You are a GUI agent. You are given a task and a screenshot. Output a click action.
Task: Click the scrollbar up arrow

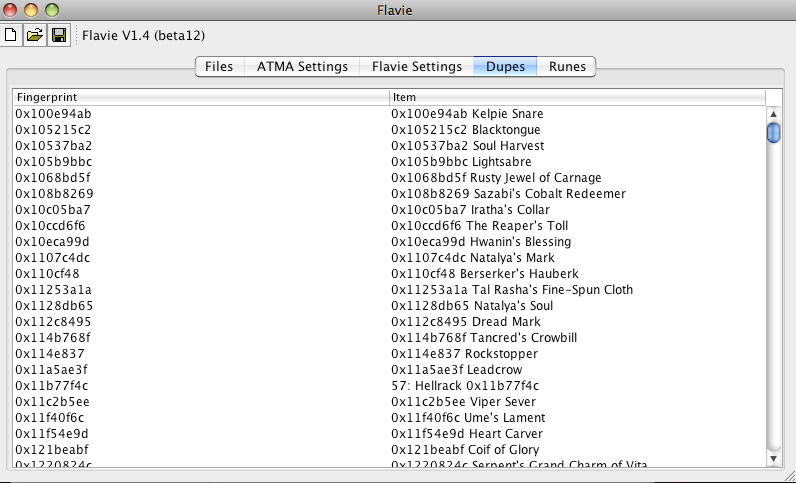(773, 114)
